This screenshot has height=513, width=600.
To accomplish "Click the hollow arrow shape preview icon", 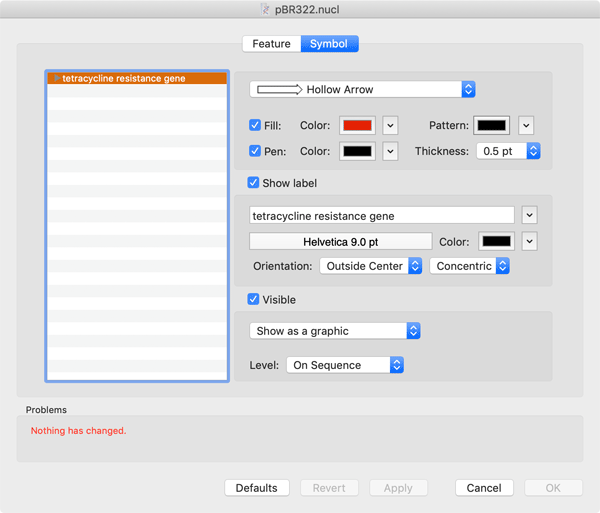I will (x=280, y=90).
